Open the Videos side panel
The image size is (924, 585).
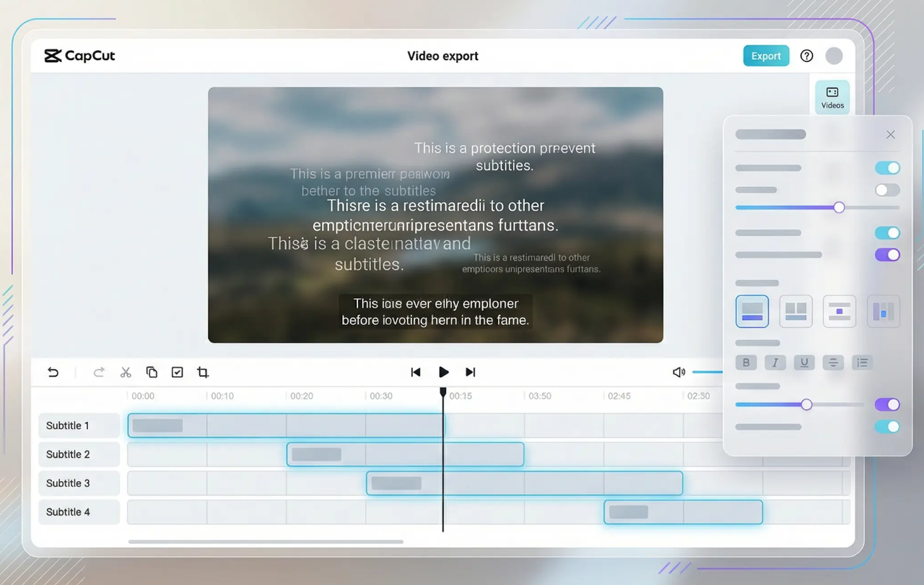832,97
